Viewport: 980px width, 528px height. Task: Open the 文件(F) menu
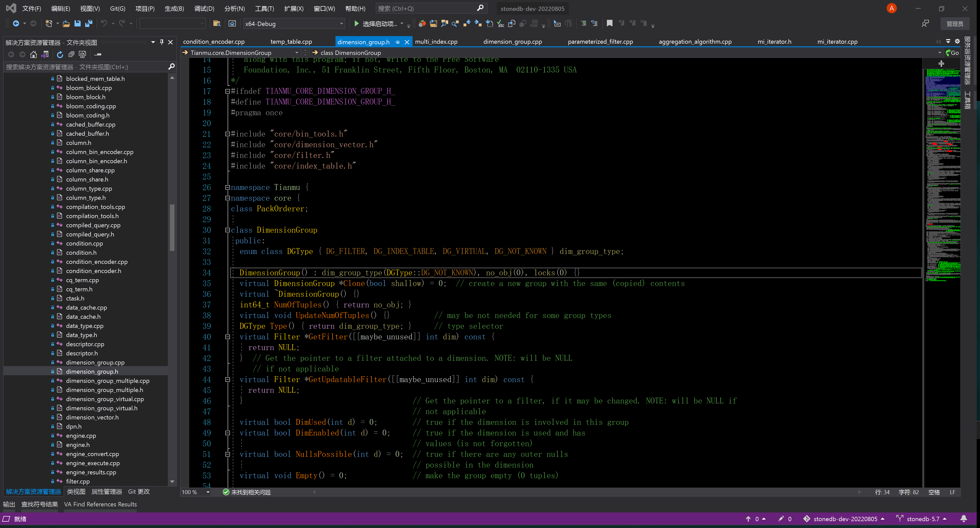click(31, 8)
